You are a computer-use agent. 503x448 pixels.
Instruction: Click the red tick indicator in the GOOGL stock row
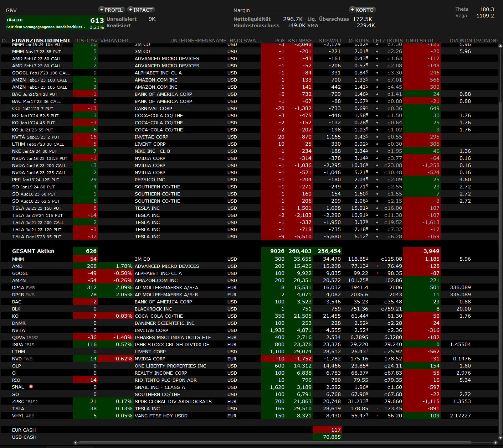(x=378, y=273)
